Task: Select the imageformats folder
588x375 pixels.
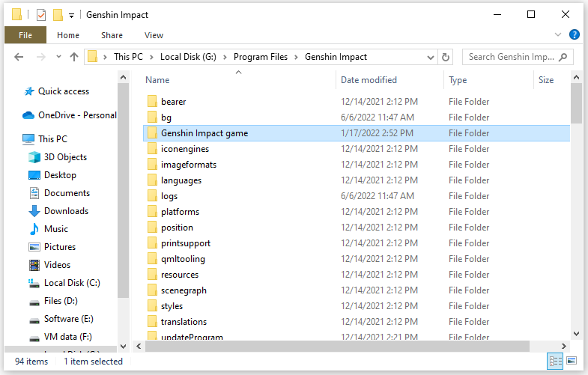Action: 357,165
